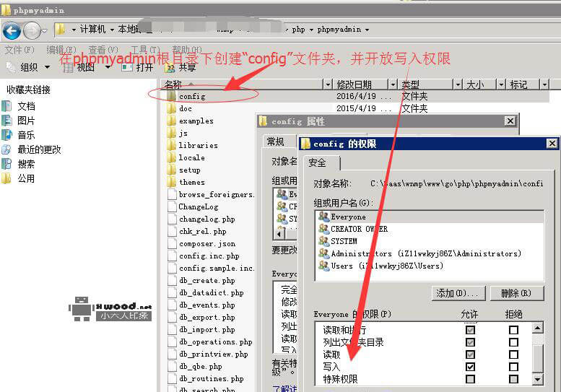The width and height of the screenshot is (561, 392).
Task: Check deny checkbox for 读取和执行
Action: tap(513, 330)
